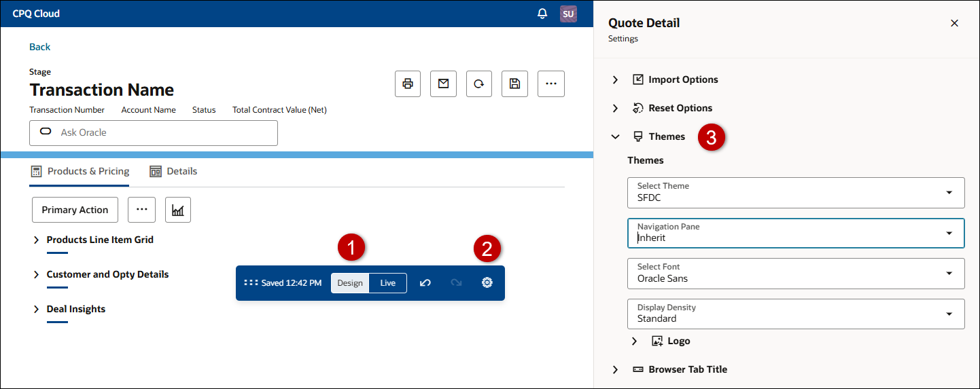
Task: Click the Reset Options icon
Action: [637, 108]
